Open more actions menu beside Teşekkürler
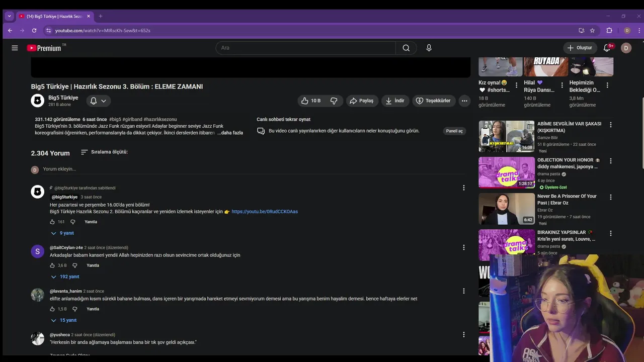 tap(464, 101)
